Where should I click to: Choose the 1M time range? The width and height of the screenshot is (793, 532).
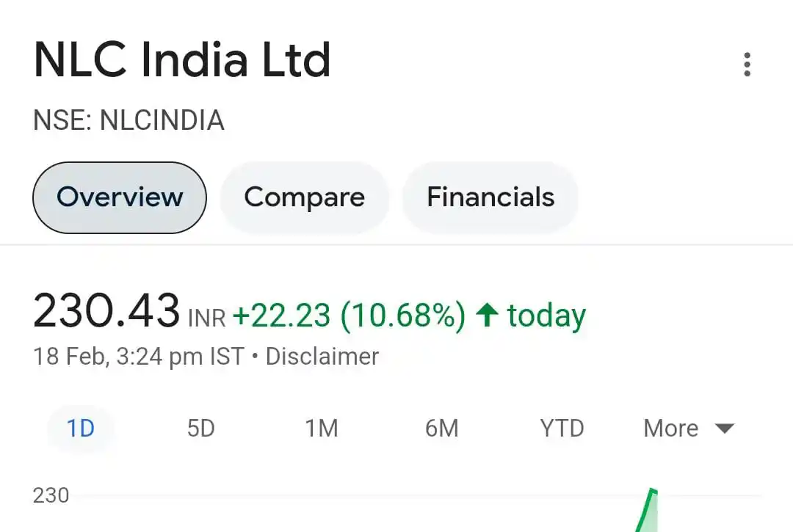pos(322,429)
